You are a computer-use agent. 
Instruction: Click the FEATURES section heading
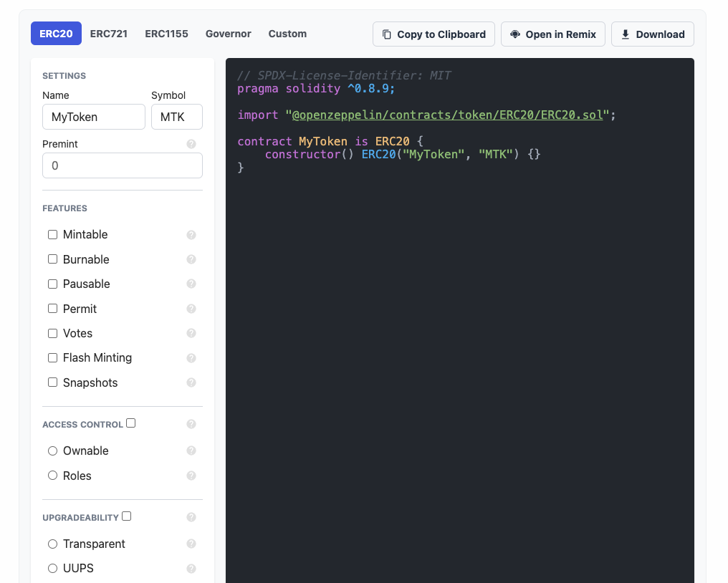point(64,208)
